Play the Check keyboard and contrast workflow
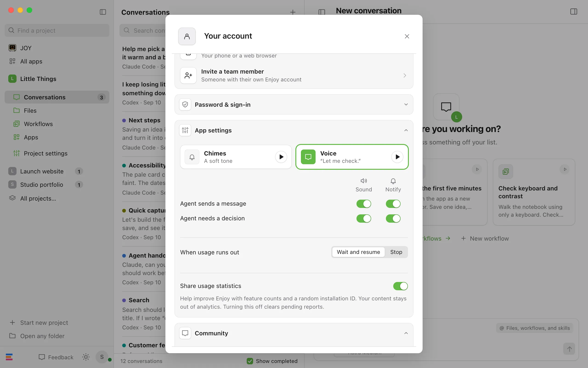The image size is (588, 368). (565, 170)
